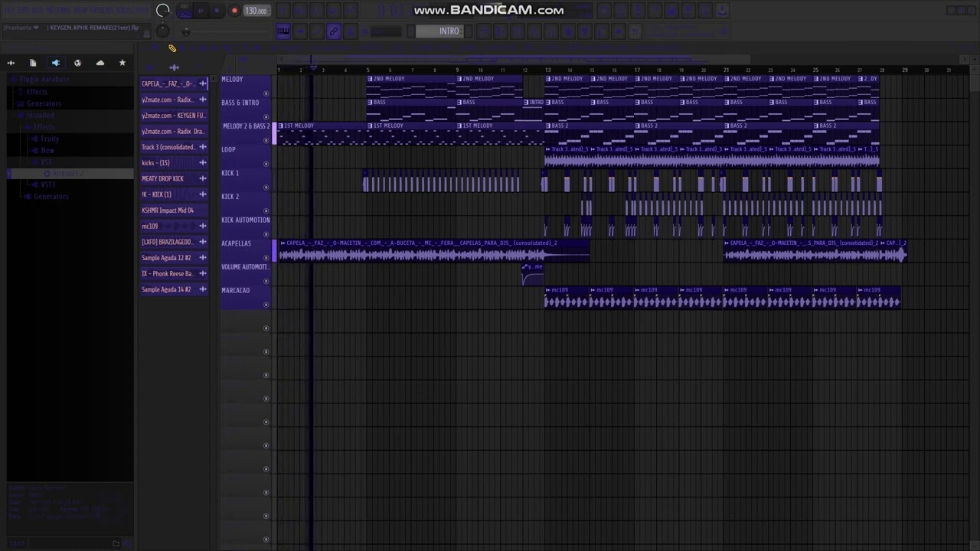Image resolution: width=980 pixels, height=551 pixels.
Task: Click the arrow left of INTRO pattern
Action: pos(411,31)
